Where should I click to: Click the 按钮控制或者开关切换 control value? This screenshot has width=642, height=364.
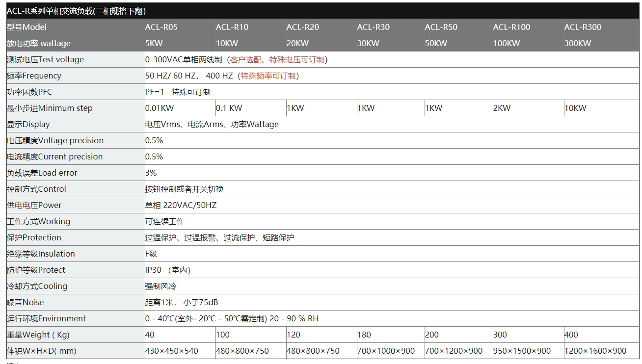coord(185,189)
